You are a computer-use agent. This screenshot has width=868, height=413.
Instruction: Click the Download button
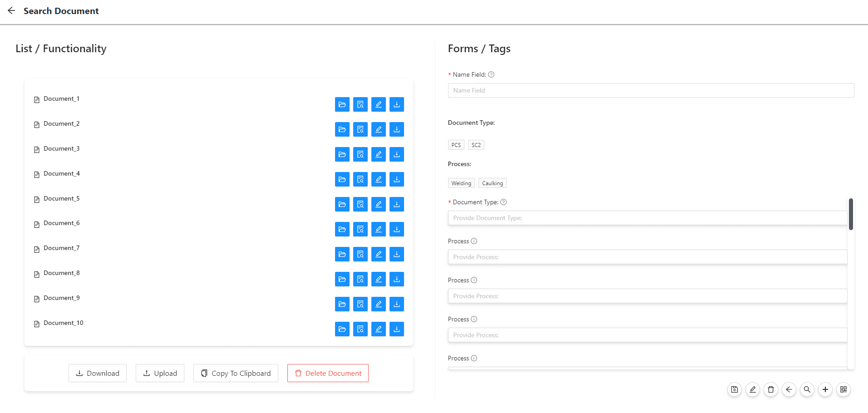(x=98, y=373)
